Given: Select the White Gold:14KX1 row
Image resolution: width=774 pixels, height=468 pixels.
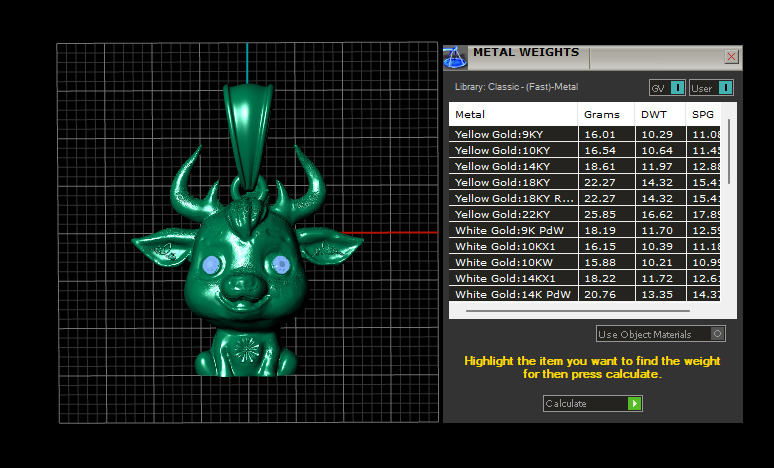Looking at the screenshot, I should click(x=584, y=278).
